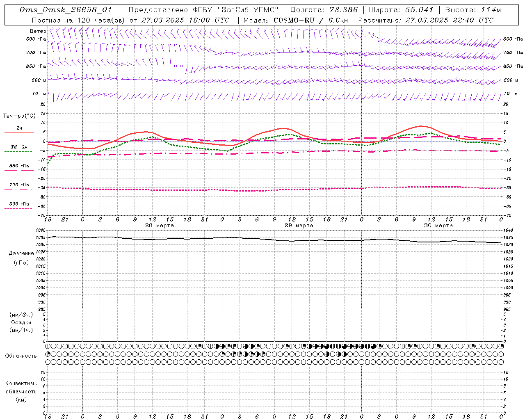Click the station title Oms_Omsk_26698_01

[66, 10]
